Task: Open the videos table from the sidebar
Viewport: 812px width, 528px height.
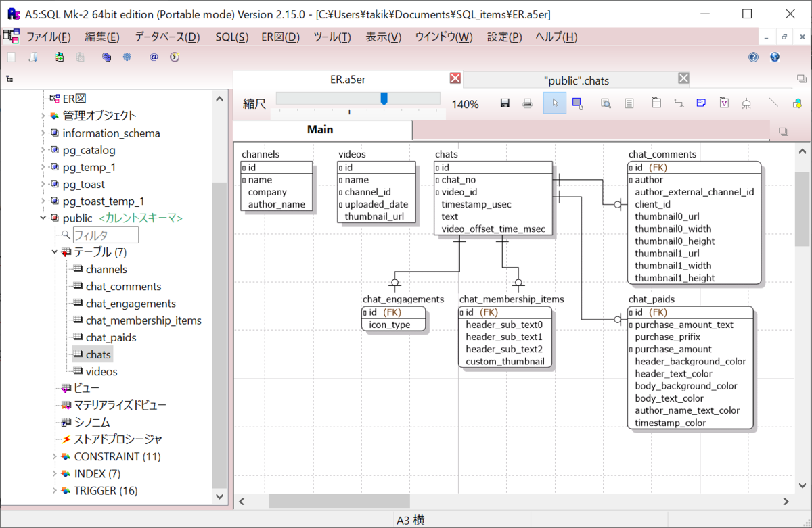Action: pyautogui.click(x=99, y=371)
